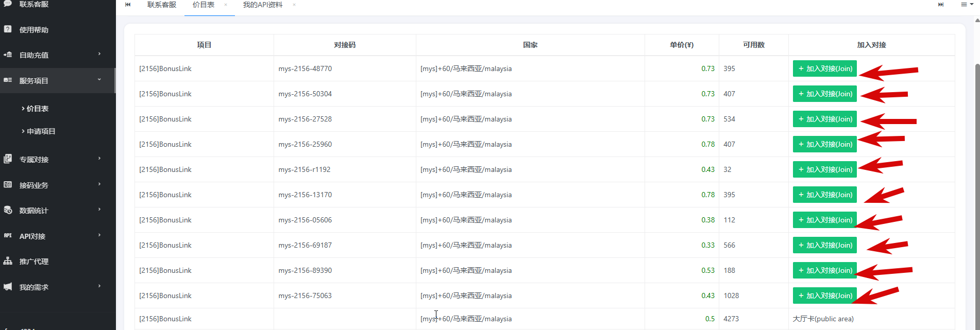Open 申请项目 under 服务项目
The image size is (980, 330).
click(41, 131)
